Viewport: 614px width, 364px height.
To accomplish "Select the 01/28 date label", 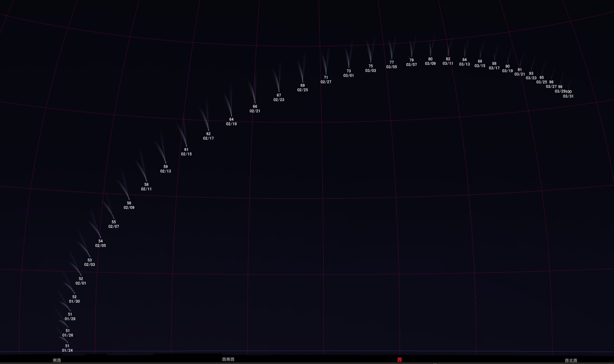I will click(x=70, y=319).
